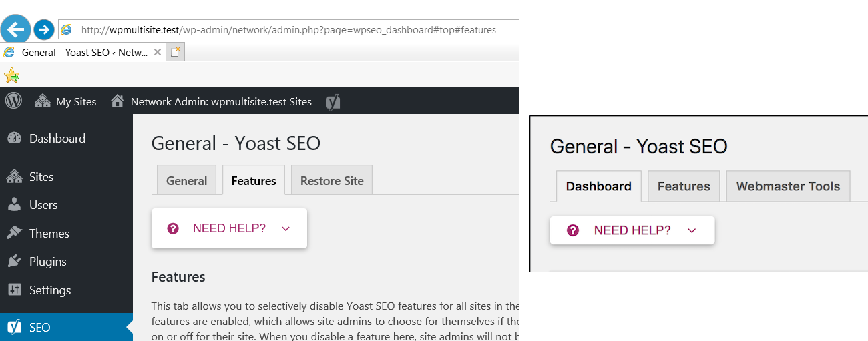Image resolution: width=868 pixels, height=341 pixels.
Task: Open Network Admin: wpmultisite.test Sites link
Action: 221,101
